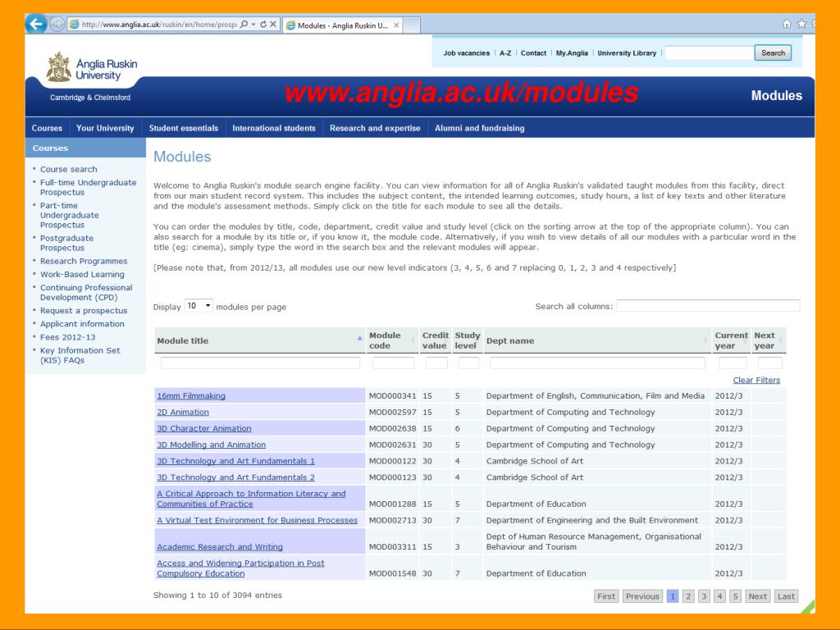The width and height of the screenshot is (840, 630).
Task: Click the Module code filter box
Action: pos(393,363)
